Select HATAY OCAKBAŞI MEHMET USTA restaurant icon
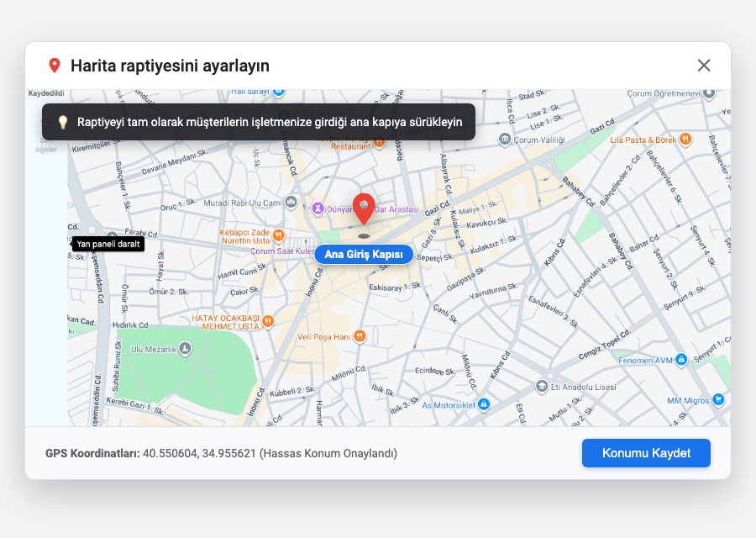This screenshot has width=756, height=538. coord(268,321)
